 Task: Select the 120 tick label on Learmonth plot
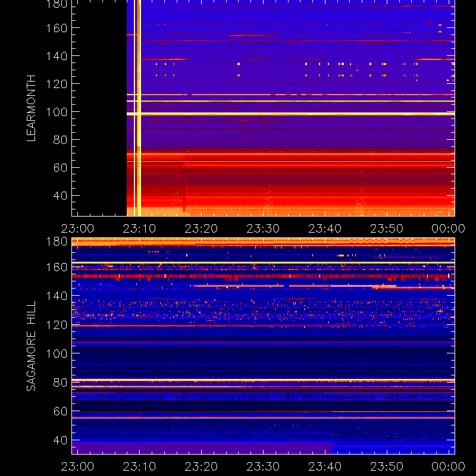click(57, 84)
